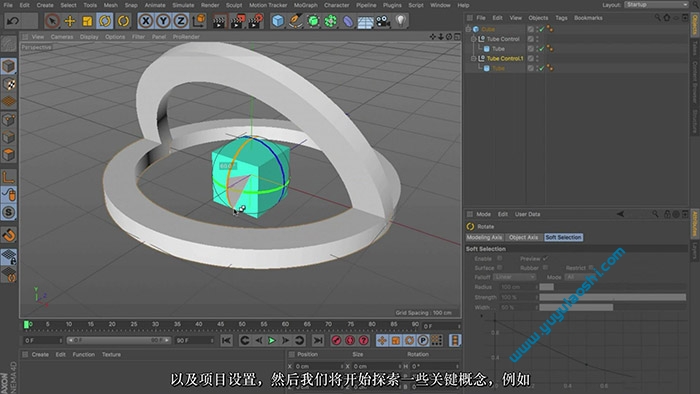Enable Axis mode L-shaped icon
Screen dimensions: 700x394
(8, 177)
